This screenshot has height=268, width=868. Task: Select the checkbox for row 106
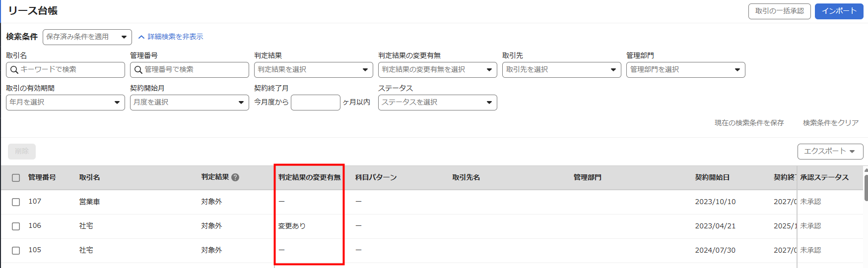click(x=16, y=226)
